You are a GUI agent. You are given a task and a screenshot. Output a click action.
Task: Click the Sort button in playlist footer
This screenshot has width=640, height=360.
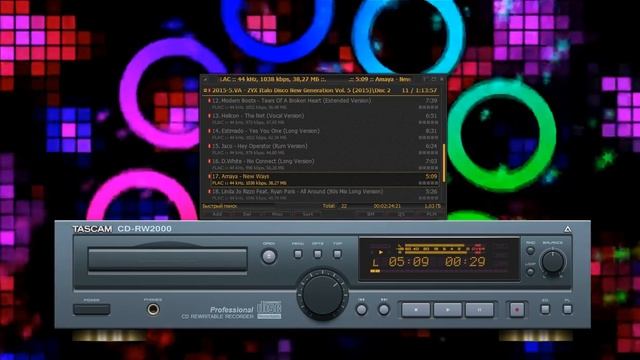point(308,214)
